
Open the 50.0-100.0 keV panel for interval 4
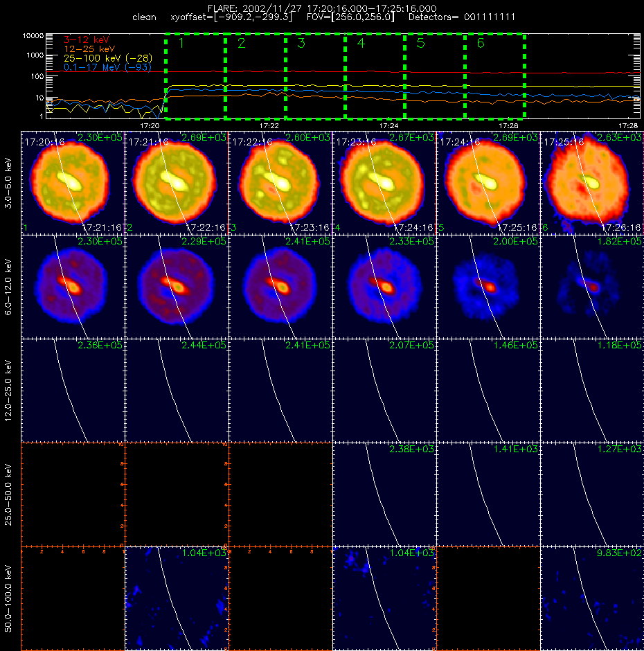(384, 598)
